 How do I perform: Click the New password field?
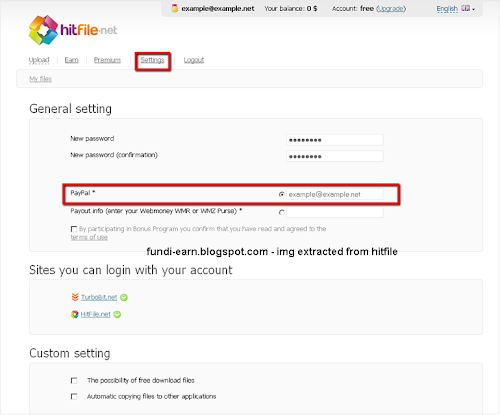click(x=335, y=140)
